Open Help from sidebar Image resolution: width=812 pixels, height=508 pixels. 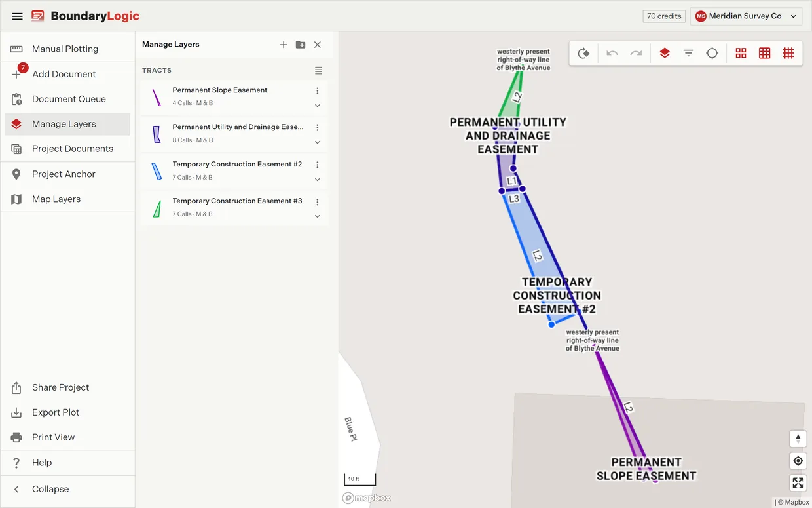pos(67,463)
